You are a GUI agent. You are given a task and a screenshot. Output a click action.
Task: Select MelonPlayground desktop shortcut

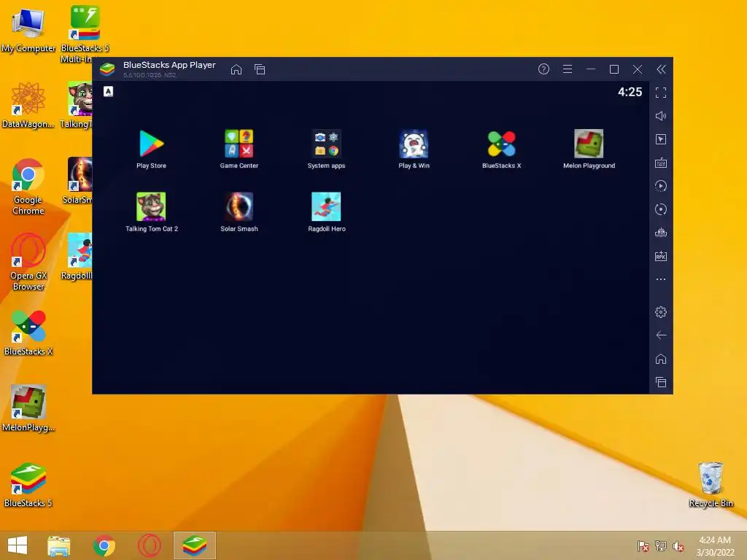click(28, 408)
